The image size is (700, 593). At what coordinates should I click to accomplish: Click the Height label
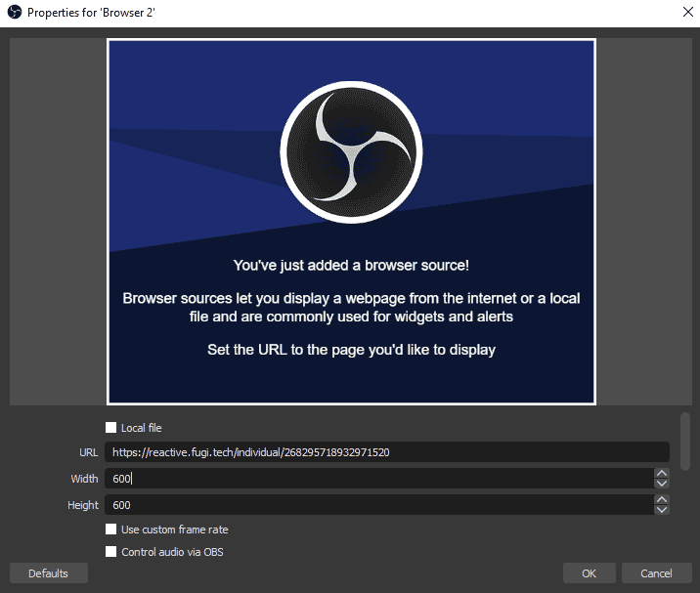[83, 505]
